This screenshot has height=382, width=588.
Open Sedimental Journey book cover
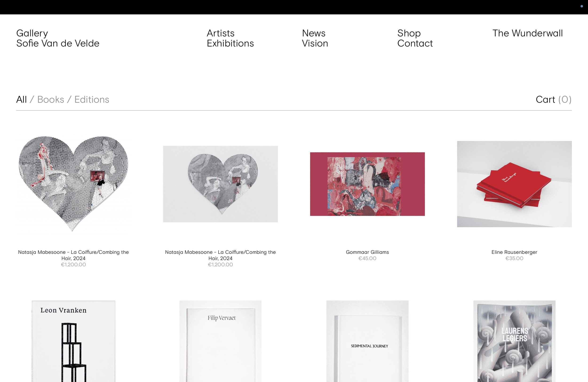(x=367, y=341)
